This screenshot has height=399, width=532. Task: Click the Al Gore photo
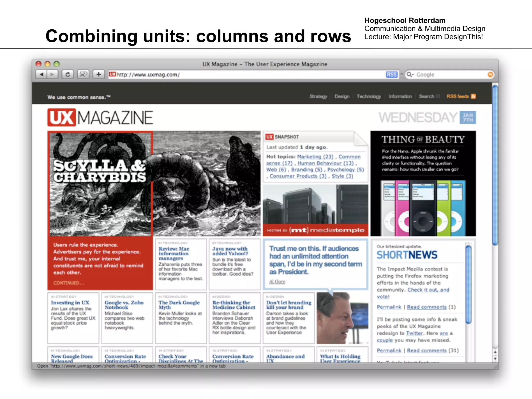pos(342,318)
